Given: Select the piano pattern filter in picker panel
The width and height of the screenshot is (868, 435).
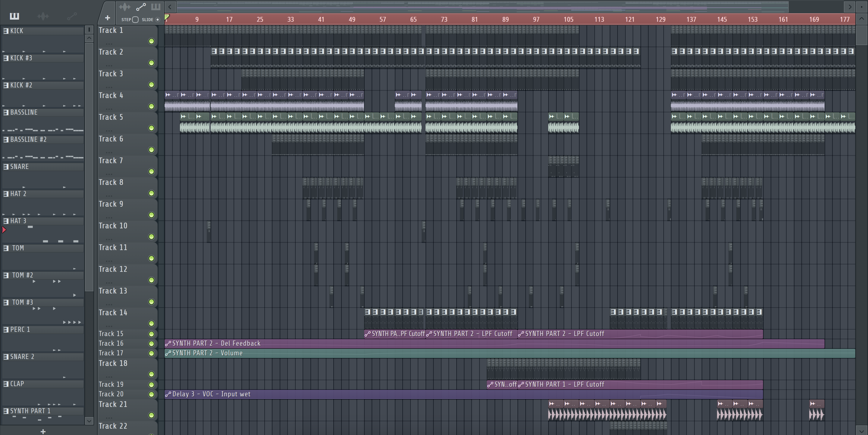Looking at the screenshot, I should [14, 16].
